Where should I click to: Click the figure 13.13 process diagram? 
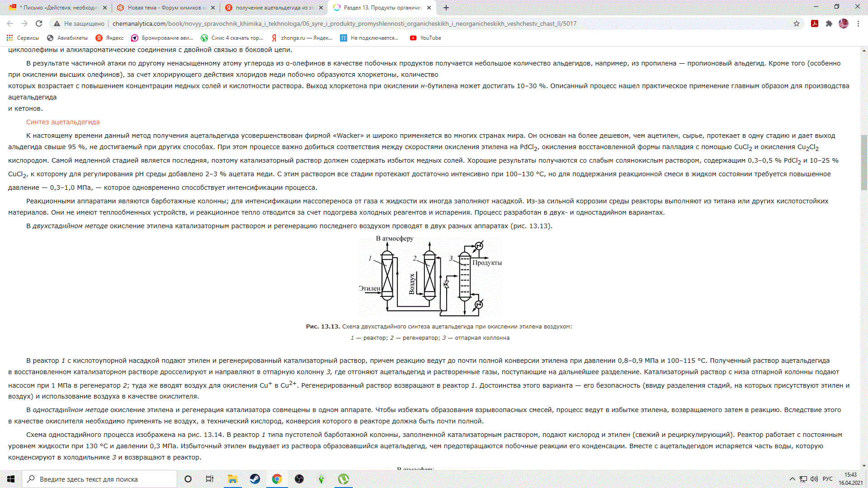430,277
